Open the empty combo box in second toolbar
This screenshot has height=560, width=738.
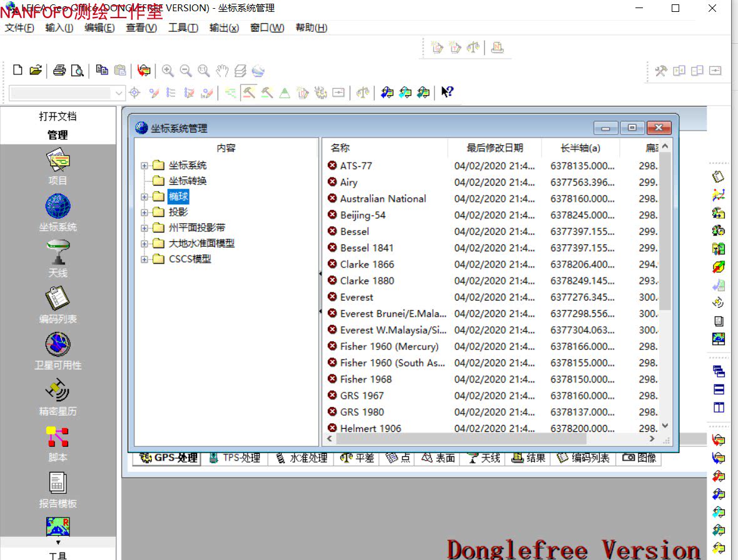[x=68, y=92]
